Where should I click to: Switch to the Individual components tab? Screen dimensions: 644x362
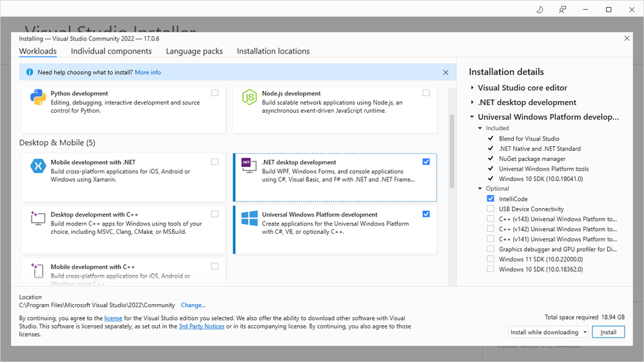pos(112,52)
